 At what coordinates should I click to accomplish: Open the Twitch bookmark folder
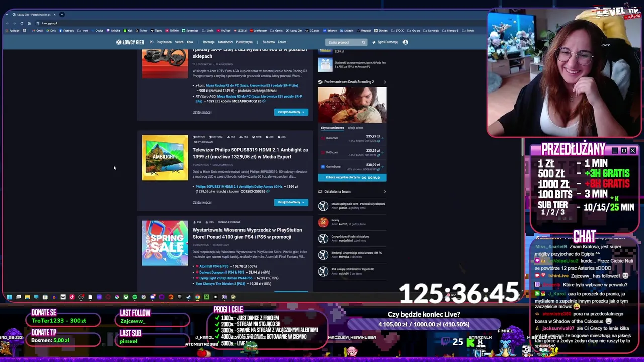point(468,31)
